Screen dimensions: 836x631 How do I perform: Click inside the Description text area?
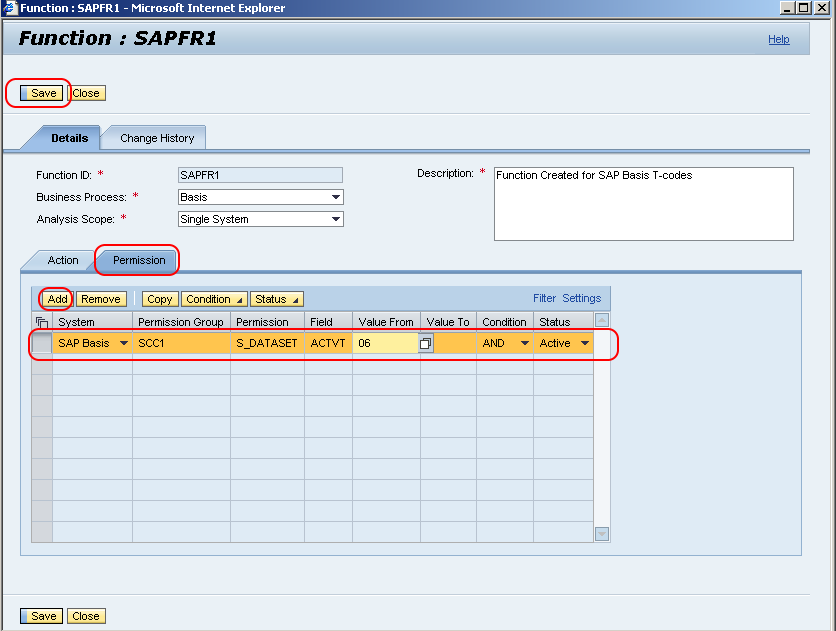tap(644, 204)
